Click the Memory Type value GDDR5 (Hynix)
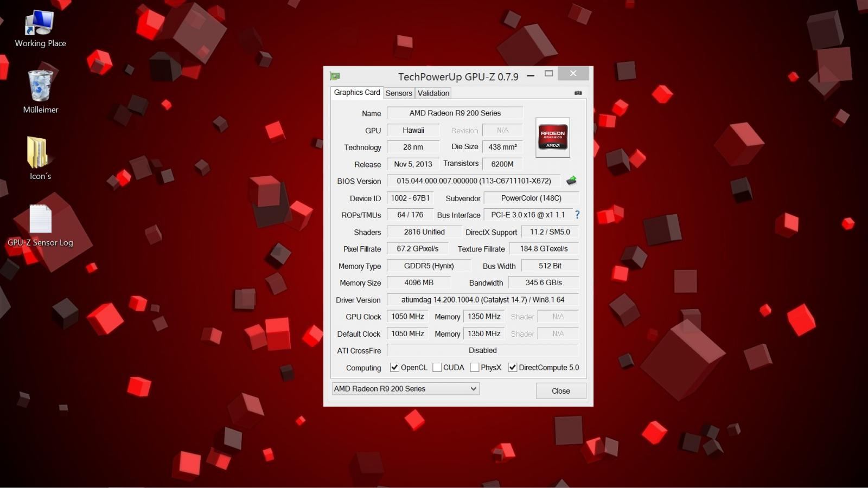 click(429, 266)
